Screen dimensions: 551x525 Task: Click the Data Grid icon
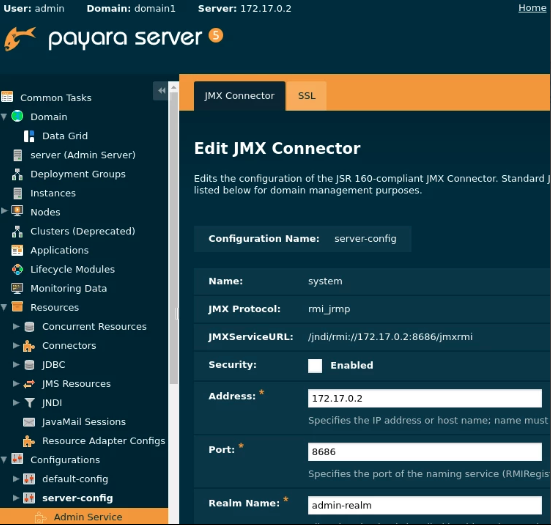tap(29, 136)
